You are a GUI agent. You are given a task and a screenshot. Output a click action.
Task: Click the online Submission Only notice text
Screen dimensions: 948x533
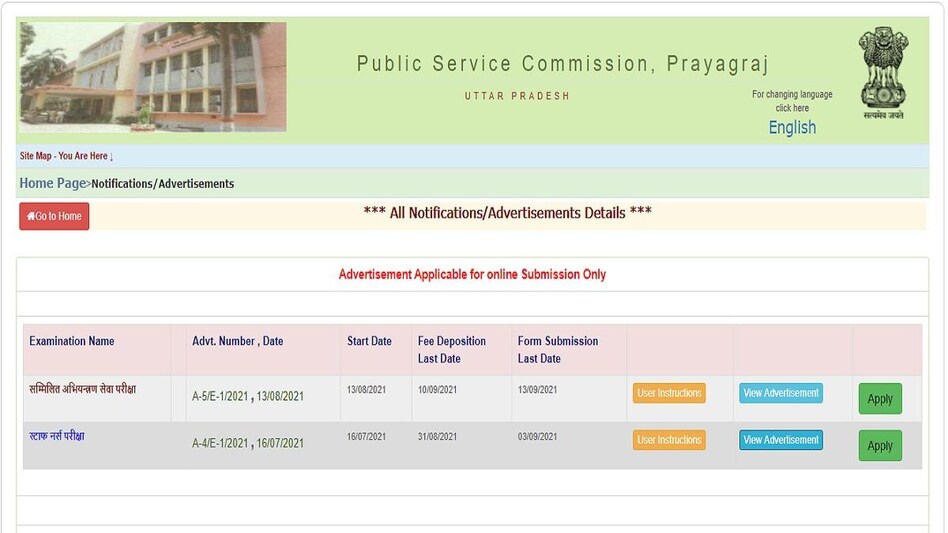tap(472, 274)
